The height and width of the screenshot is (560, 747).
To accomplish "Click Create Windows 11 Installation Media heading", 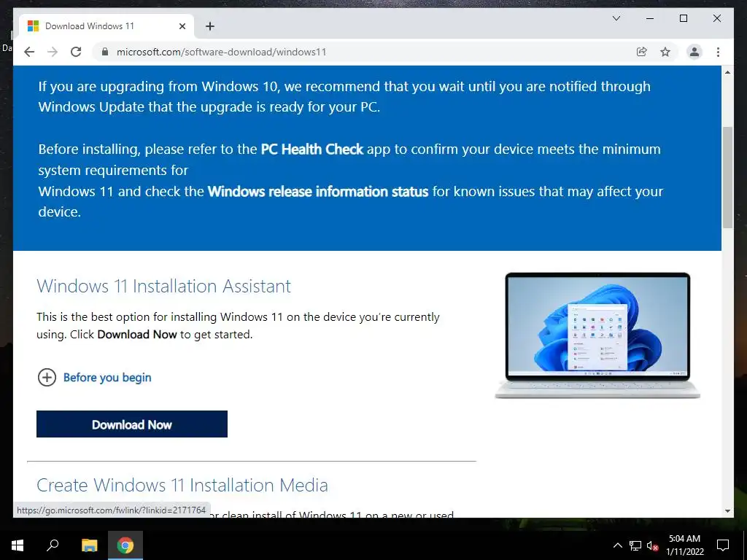I will [x=182, y=485].
